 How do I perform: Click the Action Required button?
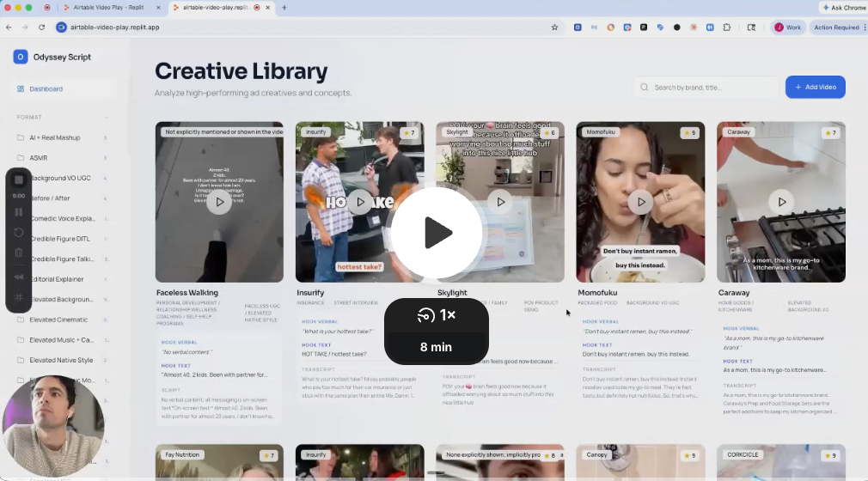tap(838, 27)
